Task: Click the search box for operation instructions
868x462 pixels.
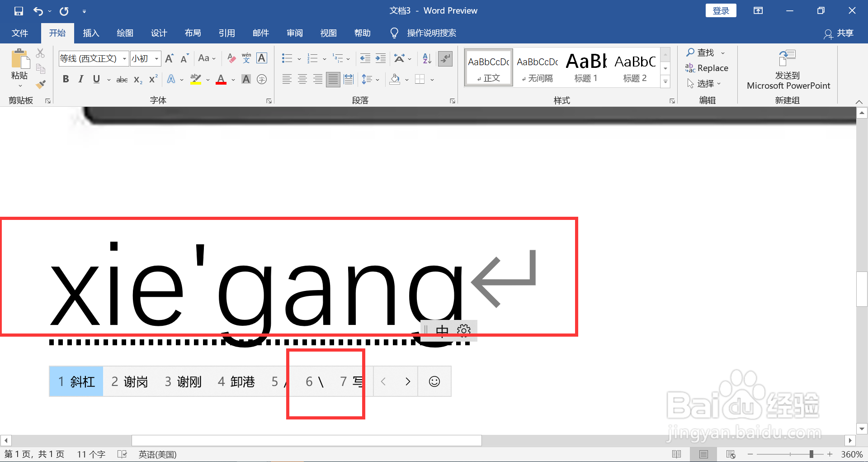Action: point(423,33)
